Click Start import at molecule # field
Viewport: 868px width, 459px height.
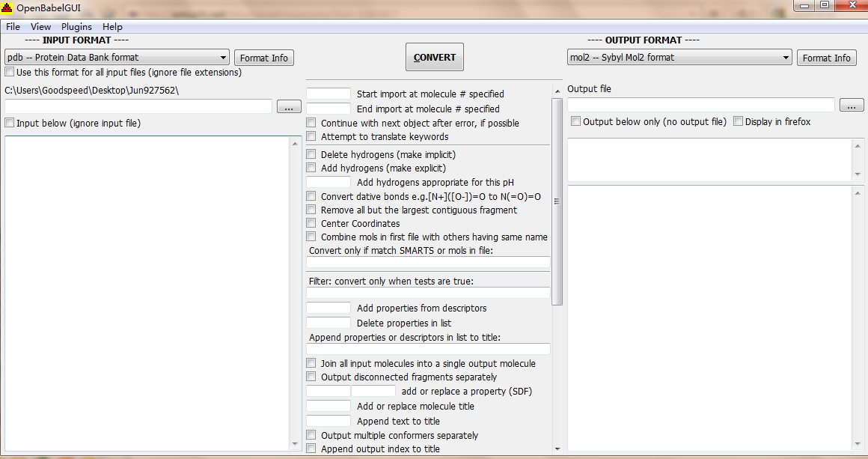328,94
